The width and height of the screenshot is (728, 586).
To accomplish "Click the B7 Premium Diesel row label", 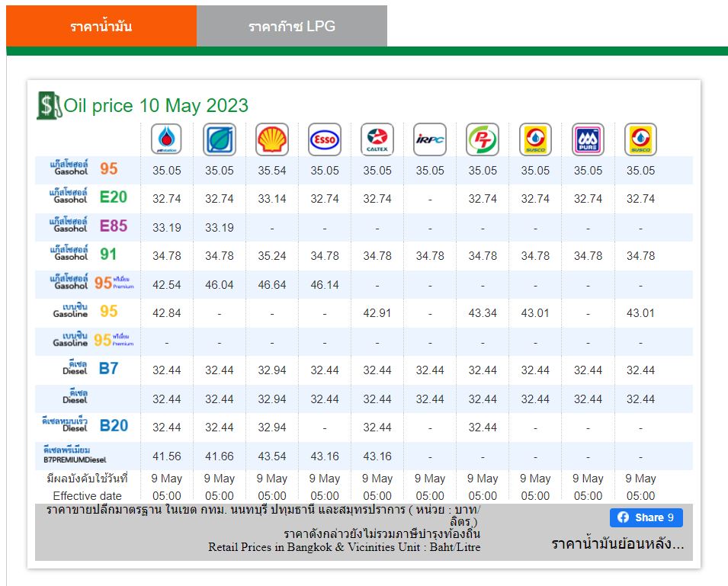I will (74, 455).
